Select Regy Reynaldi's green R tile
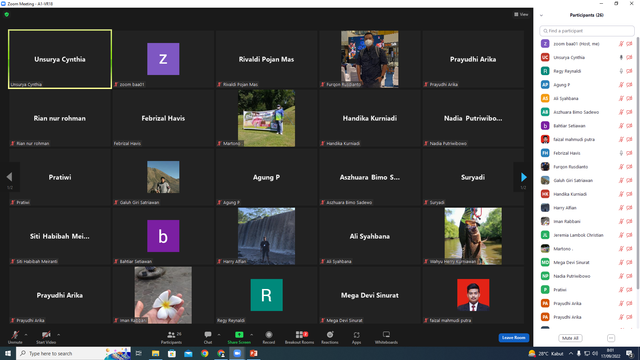Image resolution: width=640 pixels, height=360 pixels. (x=267, y=295)
